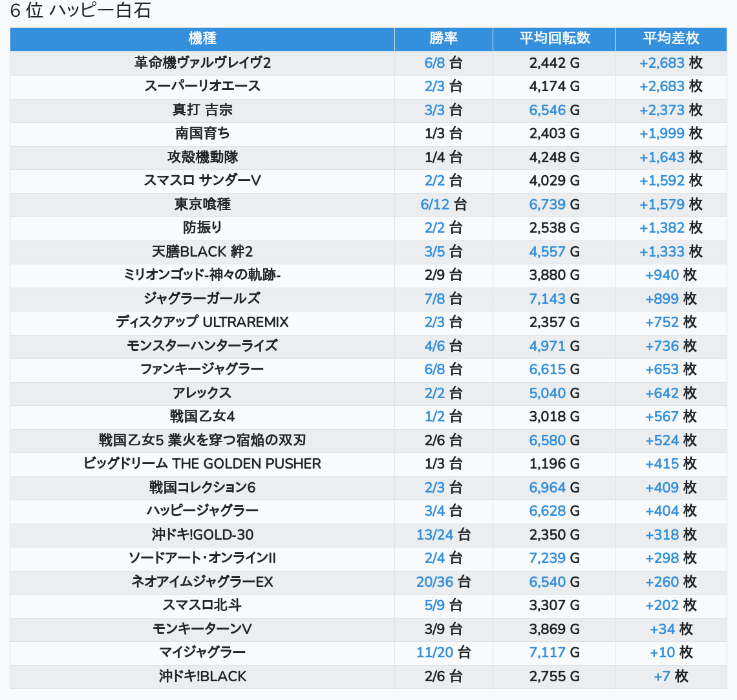Click win rate 5/9 台 for スマスロ北斗
Screen dimensions: 737x700
click(443, 606)
